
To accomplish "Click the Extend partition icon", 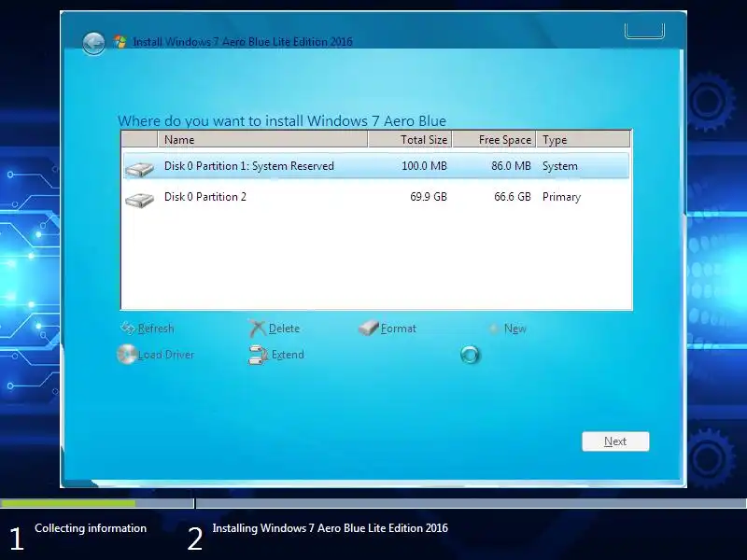I will point(258,355).
